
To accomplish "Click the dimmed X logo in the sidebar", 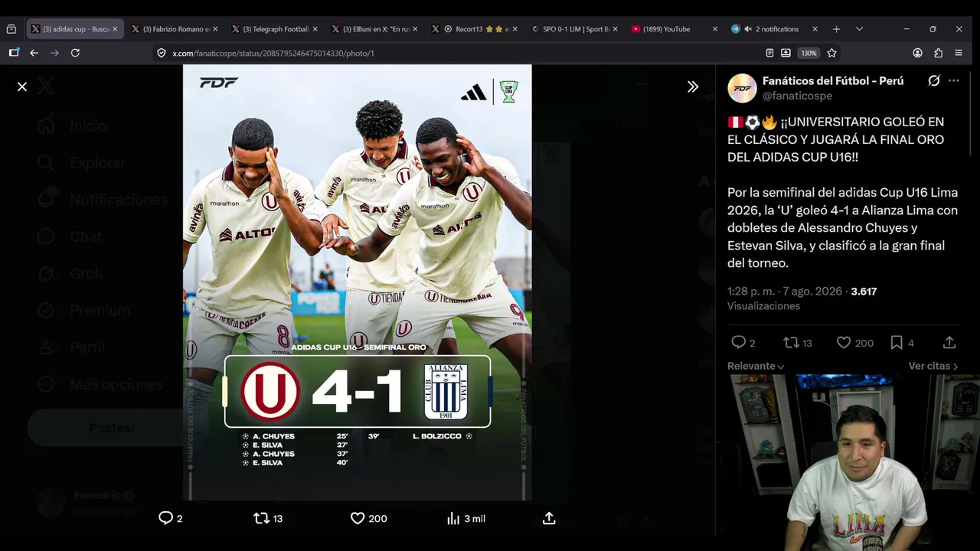I will coord(46,86).
